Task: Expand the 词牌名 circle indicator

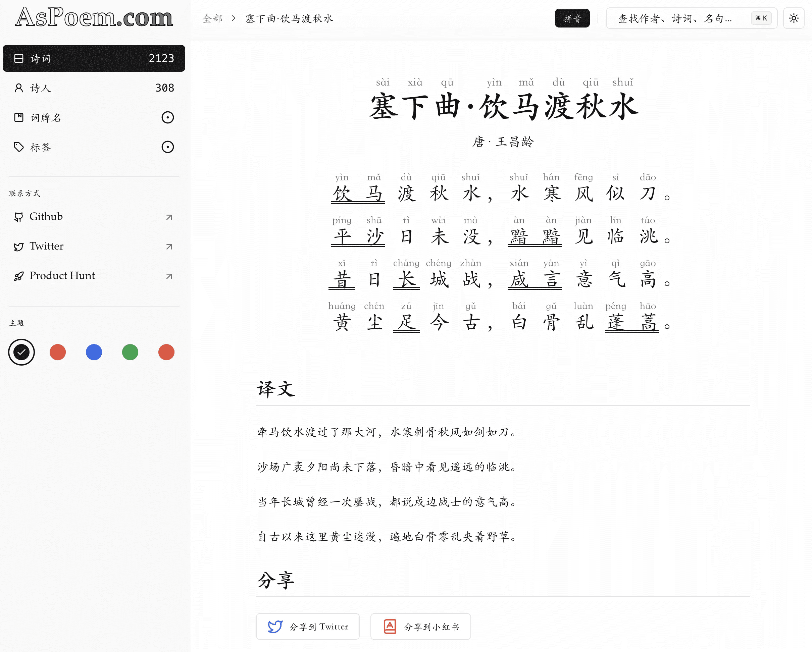Action: tap(167, 117)
